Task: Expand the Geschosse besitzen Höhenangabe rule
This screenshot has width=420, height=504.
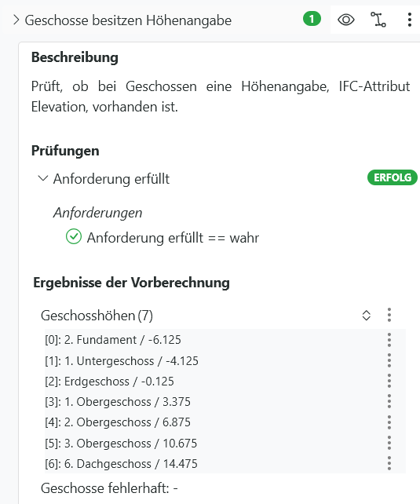Action: (16, 20)
